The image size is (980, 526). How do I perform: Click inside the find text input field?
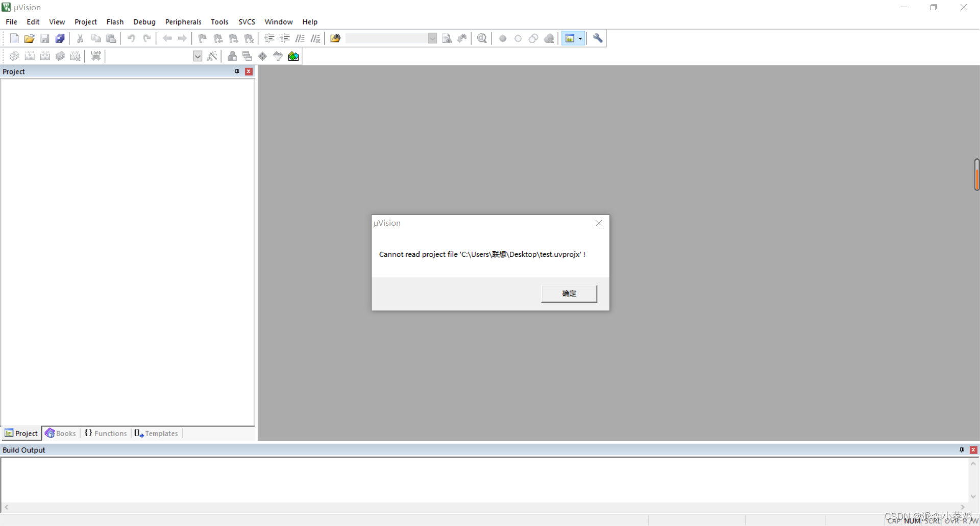tap(386, 38)
